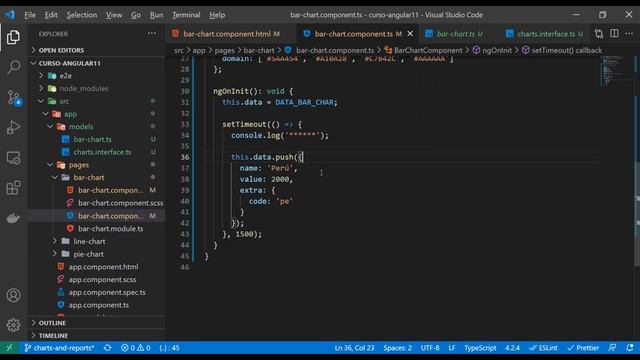Open the Source Control view

13,98
